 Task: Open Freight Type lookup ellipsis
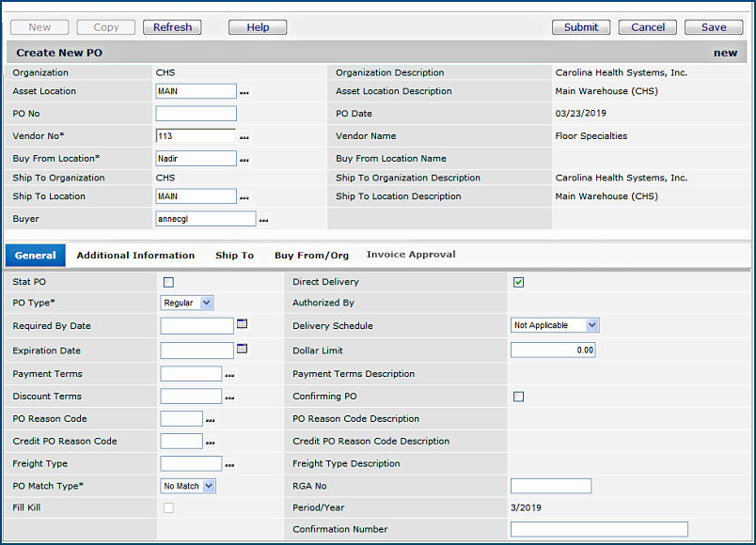[229, 464]
